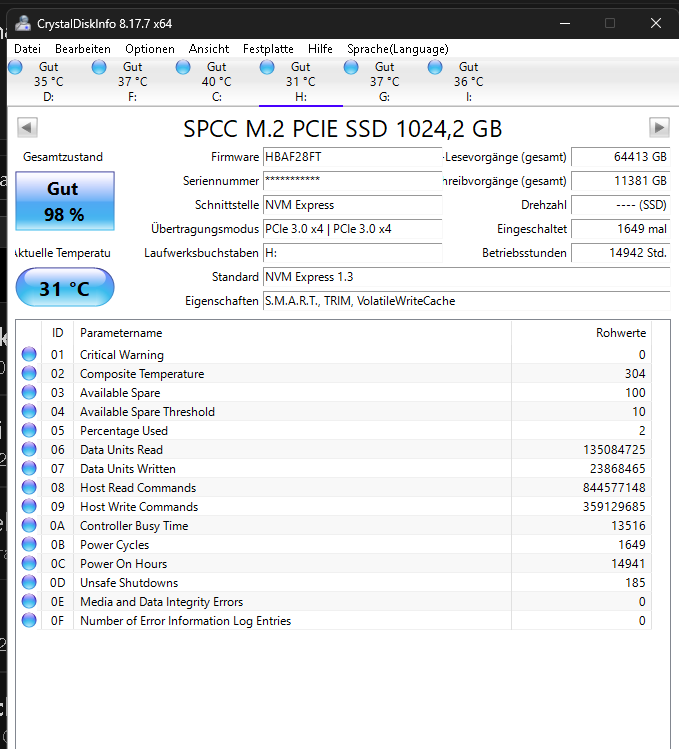Click total writes value 11381 GB
This screenshot has width=679, height=749.
tap(620, 181)
